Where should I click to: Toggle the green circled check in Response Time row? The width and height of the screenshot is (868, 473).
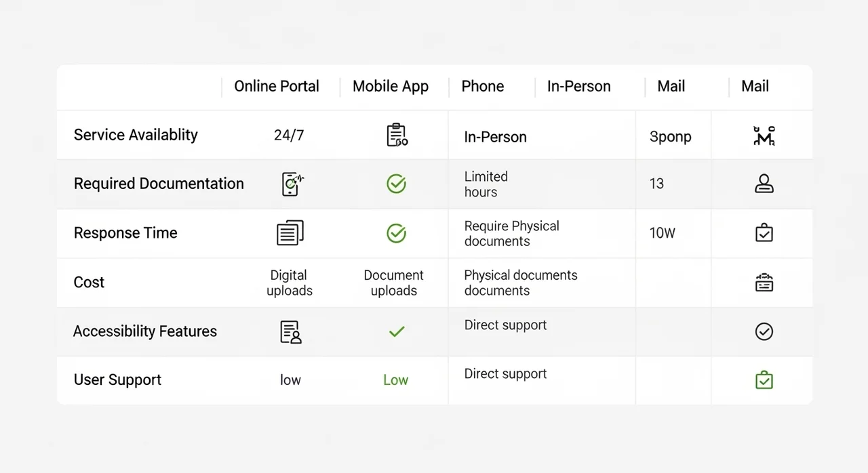pos(396,233)
